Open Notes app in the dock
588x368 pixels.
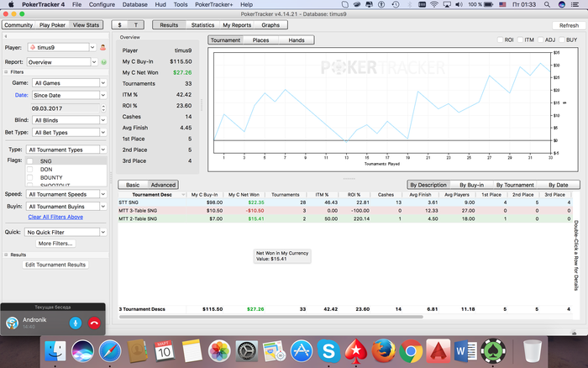coord(192,351)
